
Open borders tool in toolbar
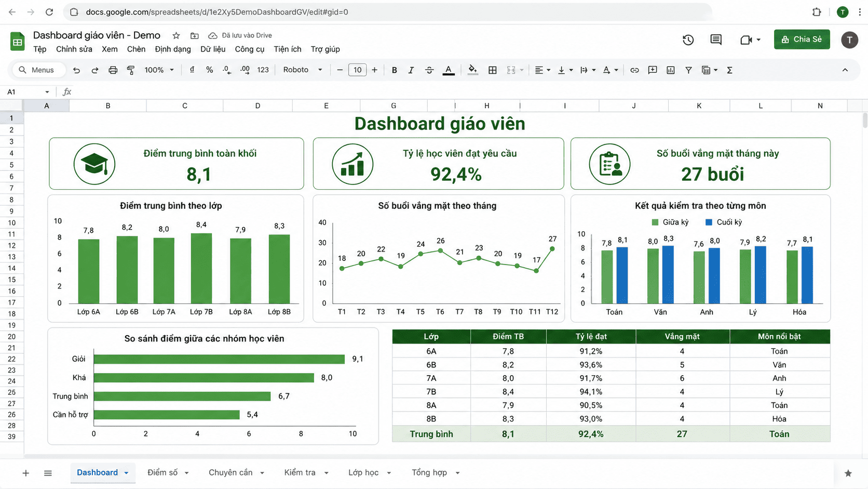coord(493,70)
